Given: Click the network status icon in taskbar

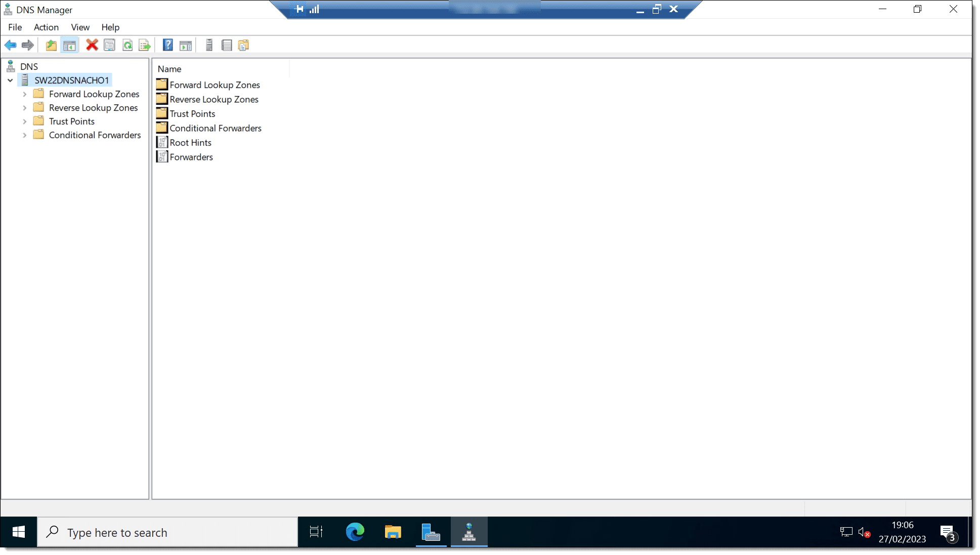Looking at the screenshot, I should click(x=846, y=532).
